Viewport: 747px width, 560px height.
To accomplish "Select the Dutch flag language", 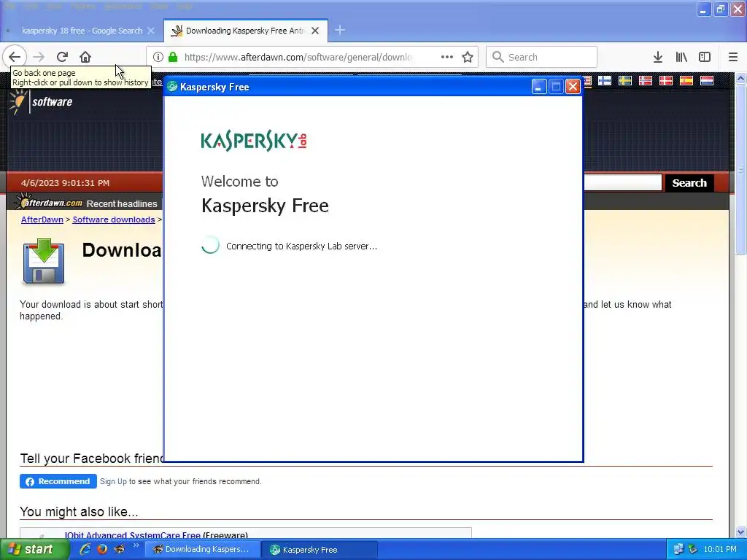I will pos(707,80).
